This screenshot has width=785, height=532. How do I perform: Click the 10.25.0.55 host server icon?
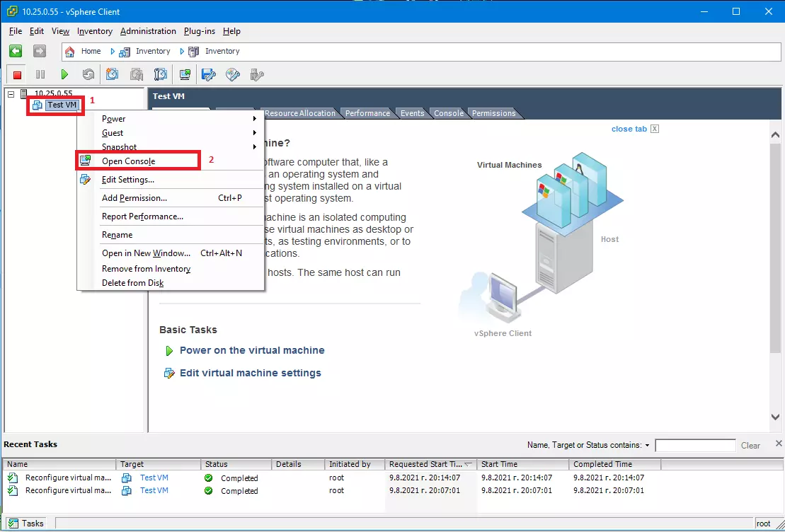pos(24,93)
